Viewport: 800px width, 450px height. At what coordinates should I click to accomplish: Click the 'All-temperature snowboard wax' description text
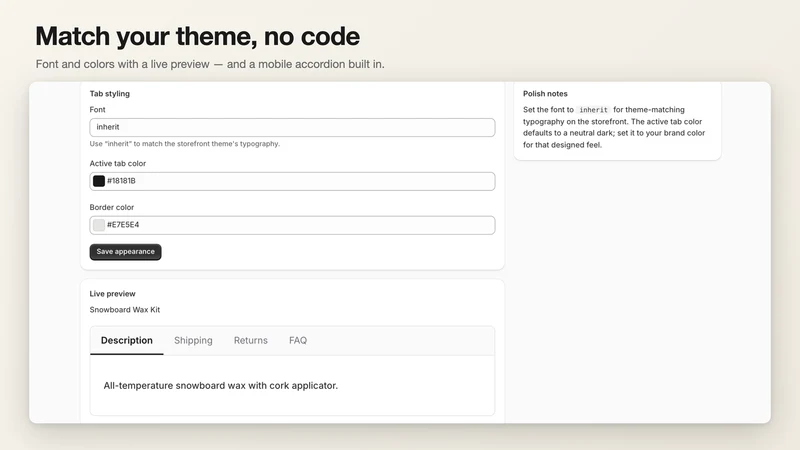[x=221, y=386]
